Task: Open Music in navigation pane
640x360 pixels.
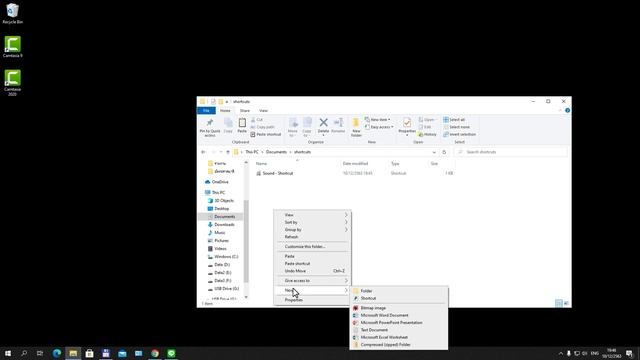Action: click(x=220, y=233)
